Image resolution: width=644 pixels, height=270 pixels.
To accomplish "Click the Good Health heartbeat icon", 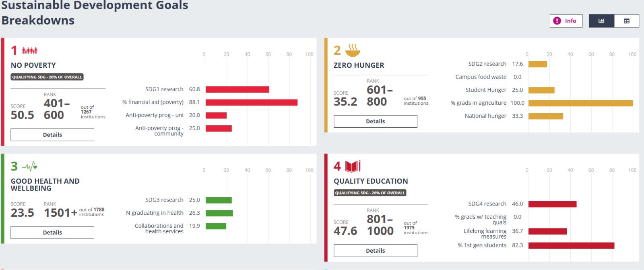I will point(29,166).
